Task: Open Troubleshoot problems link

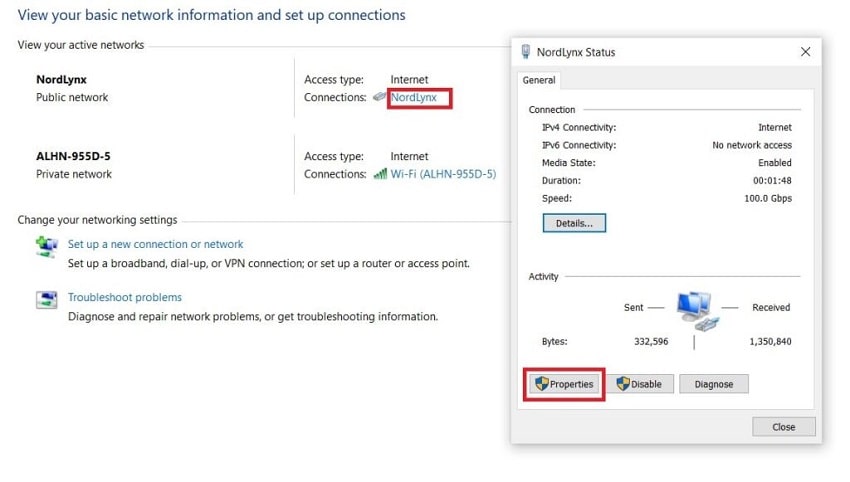Action: 125,298
